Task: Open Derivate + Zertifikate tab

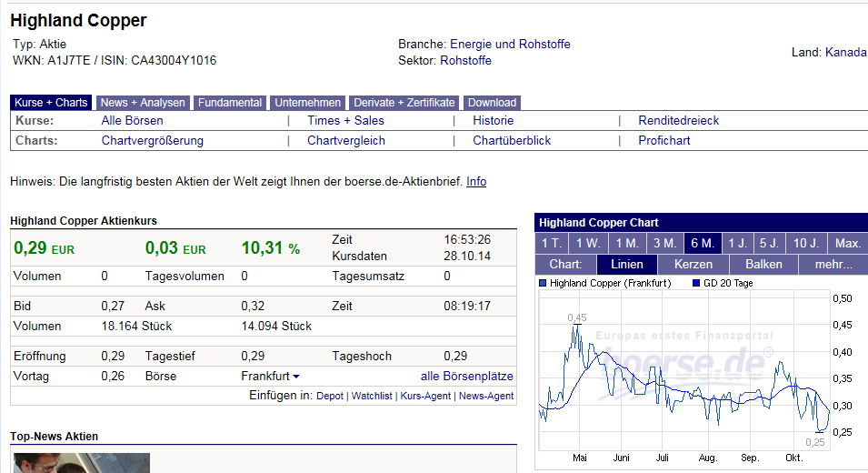Action: click(404, 103)
